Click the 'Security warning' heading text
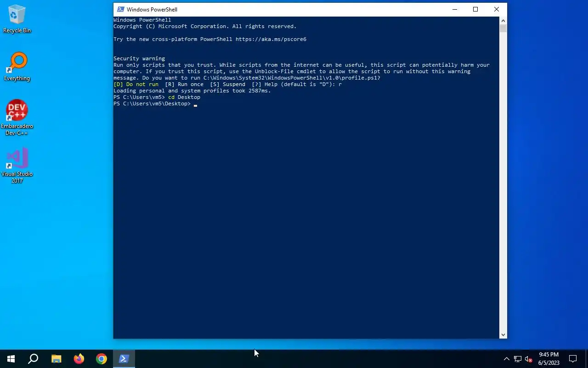This screenshot has width=588, height=368. [139, 58]
